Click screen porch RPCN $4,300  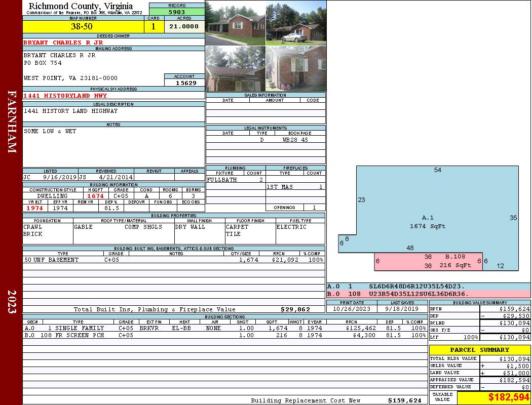[x=364, y=335]
